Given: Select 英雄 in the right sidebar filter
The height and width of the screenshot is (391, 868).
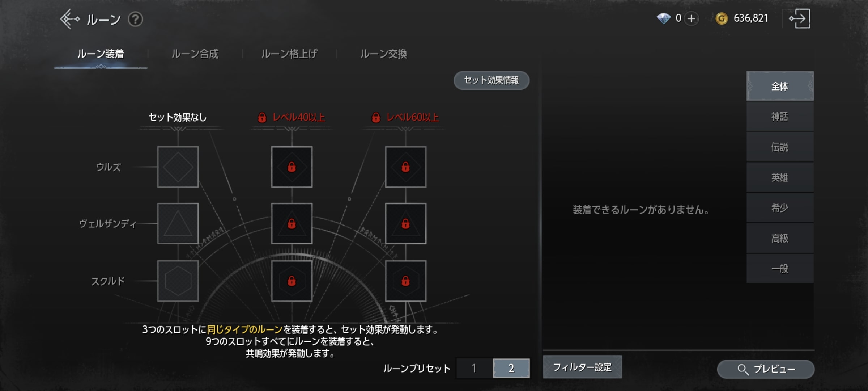Looking at the screenshot, I should pyautogui.click(x=780, y=177).
